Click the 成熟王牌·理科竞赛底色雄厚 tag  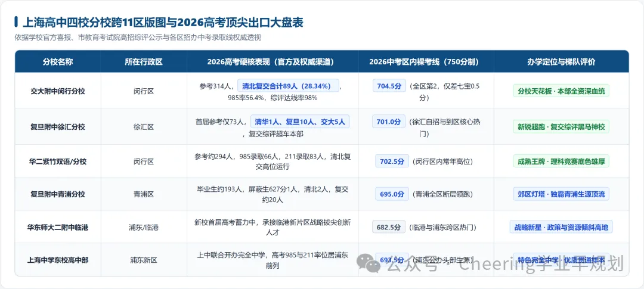(561, 161)
